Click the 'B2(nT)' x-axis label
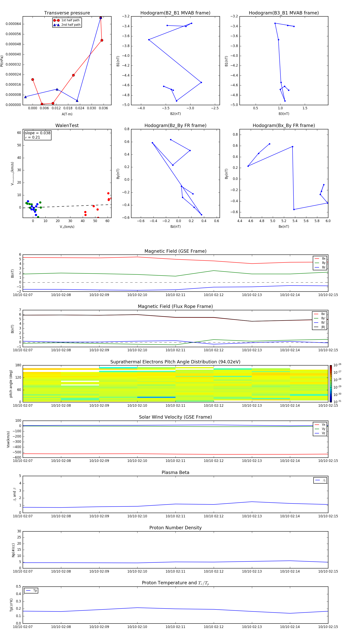This screenshot has height=644, width=351. pos(175,114)
